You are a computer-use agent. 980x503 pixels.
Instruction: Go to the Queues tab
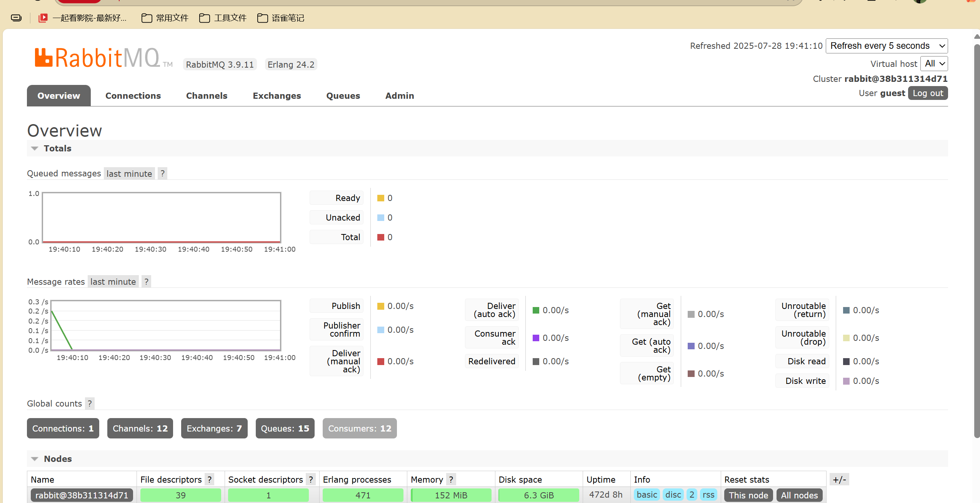point(343,96)
